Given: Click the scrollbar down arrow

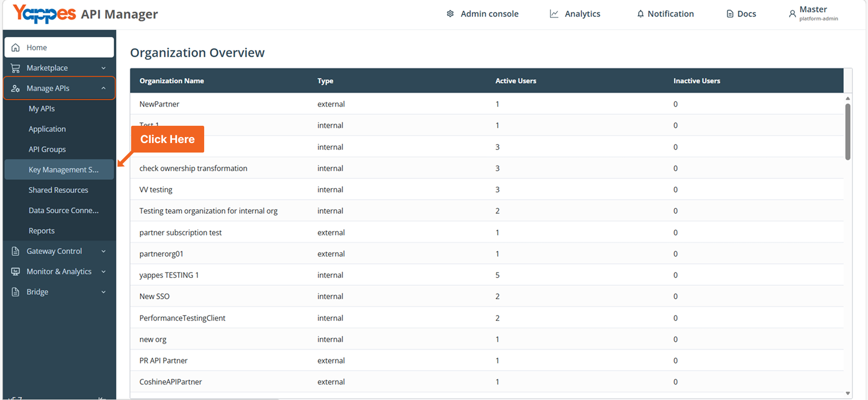Looking at the screenshot, I should point(848,393).
